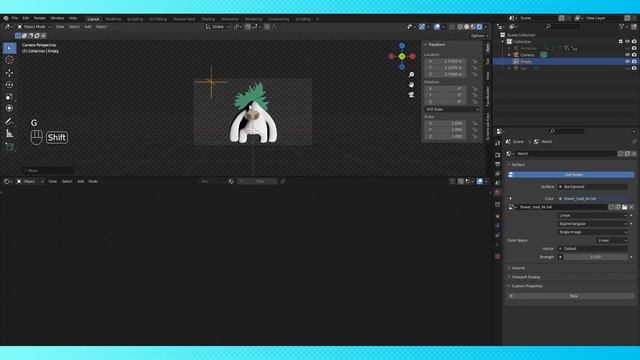Open the World properties tab icon
The height and width of the screenshot is (360, 640).
pos(498,192)
